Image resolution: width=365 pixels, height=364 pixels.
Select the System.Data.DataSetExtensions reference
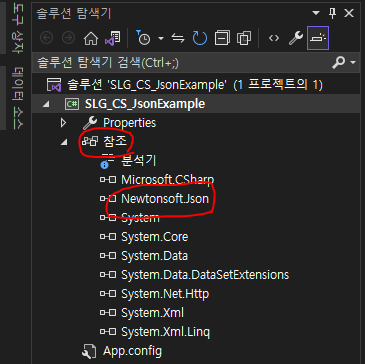[x=205, y=275]
